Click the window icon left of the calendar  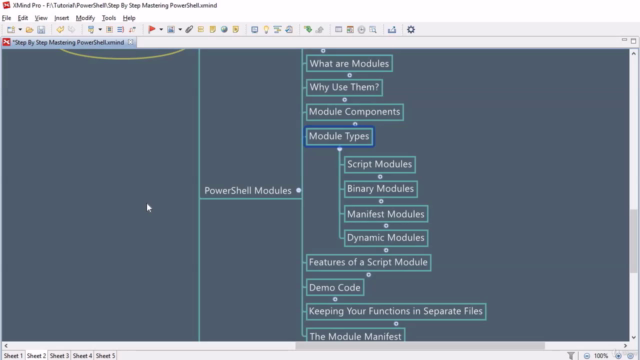[x=338, y=29]
